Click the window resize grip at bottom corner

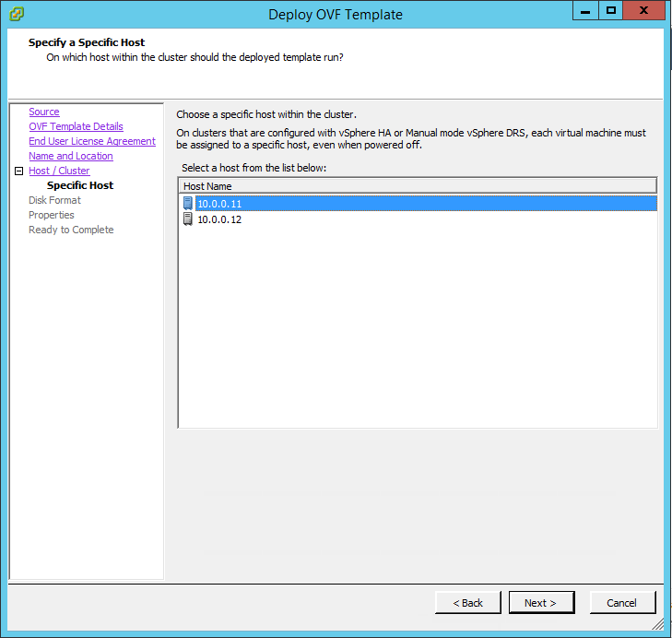[658, 625]
